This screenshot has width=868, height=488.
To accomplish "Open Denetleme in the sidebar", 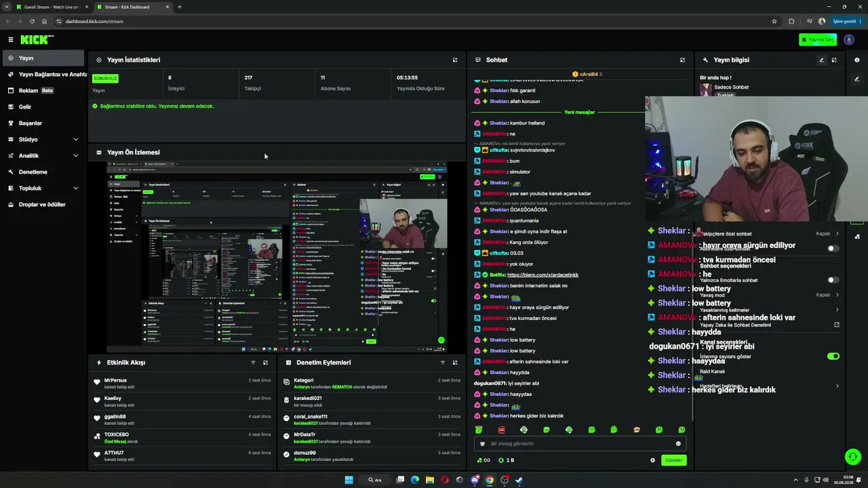I will 44,172.
